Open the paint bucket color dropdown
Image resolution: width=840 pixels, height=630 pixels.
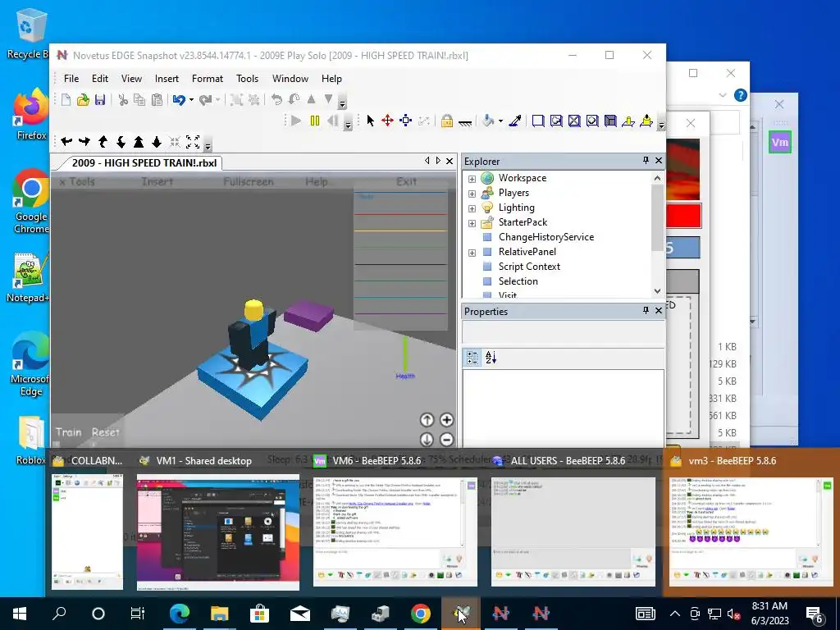coord(501,121)
